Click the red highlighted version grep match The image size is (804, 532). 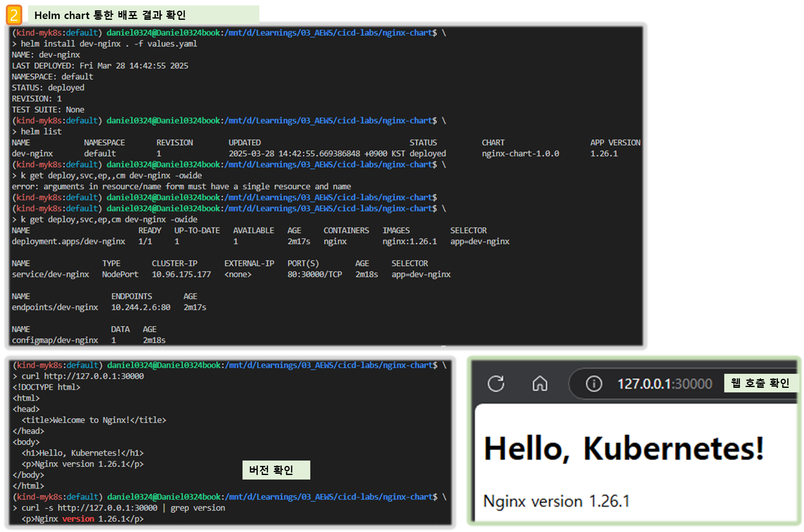tap(78, 519)
